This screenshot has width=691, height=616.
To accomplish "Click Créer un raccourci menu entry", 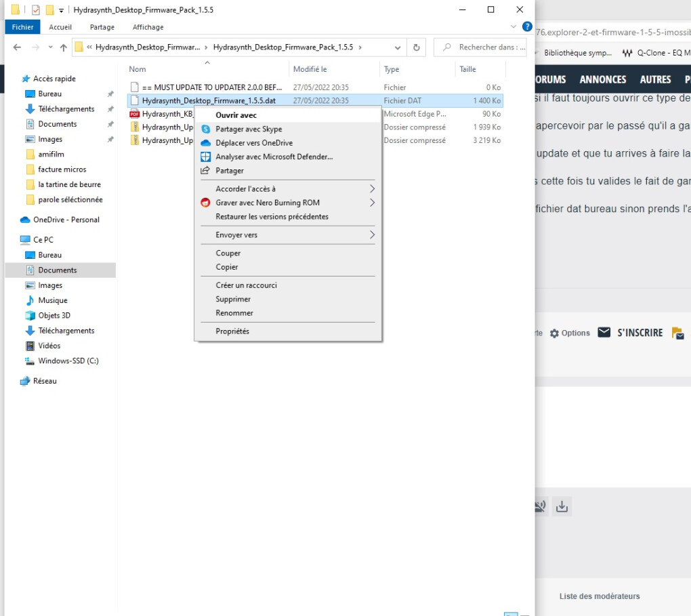I will pos(288,285).
